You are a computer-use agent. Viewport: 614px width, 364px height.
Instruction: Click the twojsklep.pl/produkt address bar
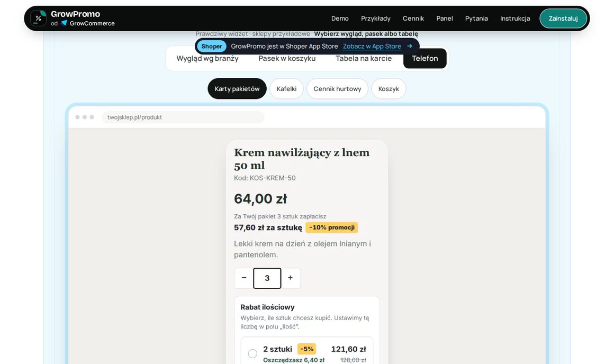[x=183, y=117]
